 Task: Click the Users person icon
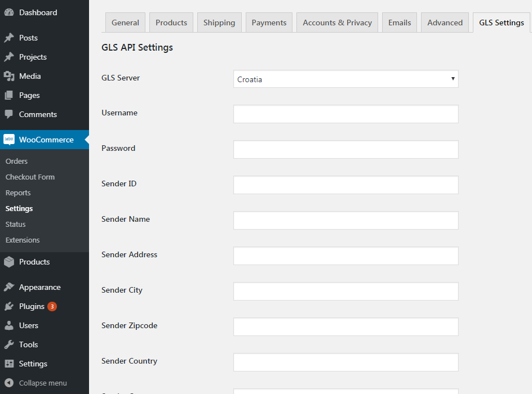pyautogui.click(x=9, y=325)
